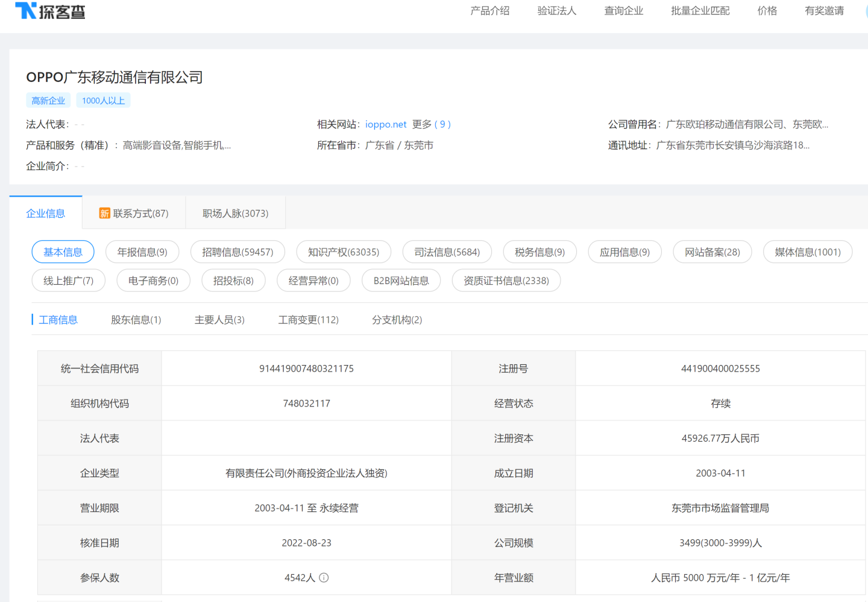Switch to the 职场人脉(3073) tab
The width and height of the screenshot is (868, 602).
[235, 212]
